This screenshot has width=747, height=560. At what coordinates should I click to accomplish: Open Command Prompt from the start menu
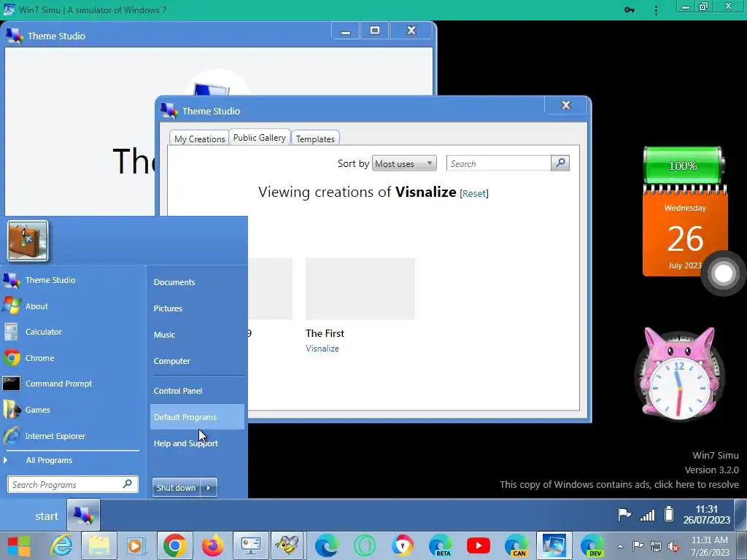pyautogui.click(x=72, y=384)
